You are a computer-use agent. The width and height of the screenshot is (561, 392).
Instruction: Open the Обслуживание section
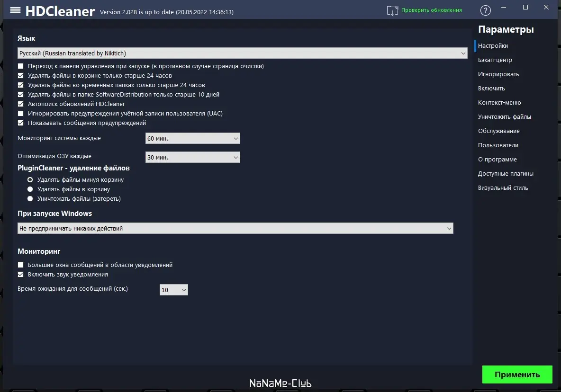[499, 131]
